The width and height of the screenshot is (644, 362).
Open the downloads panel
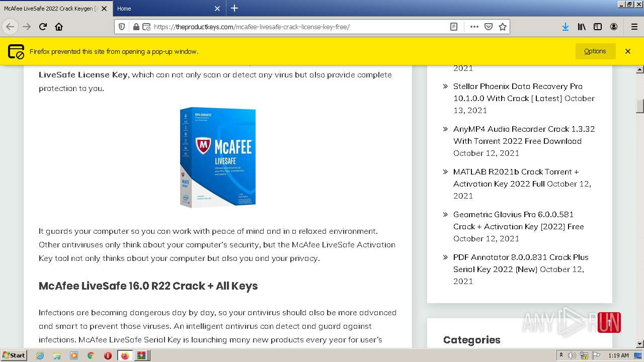[x=566, y=27]
